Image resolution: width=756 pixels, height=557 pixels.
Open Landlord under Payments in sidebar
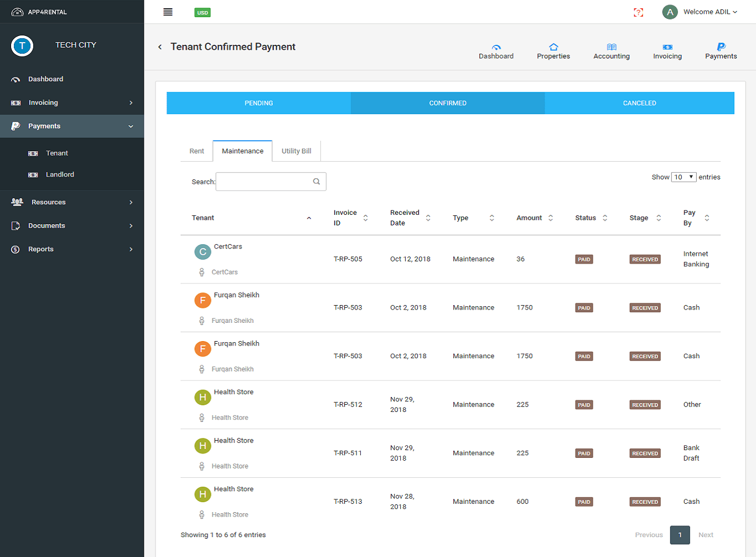click(x=60, y=174)
